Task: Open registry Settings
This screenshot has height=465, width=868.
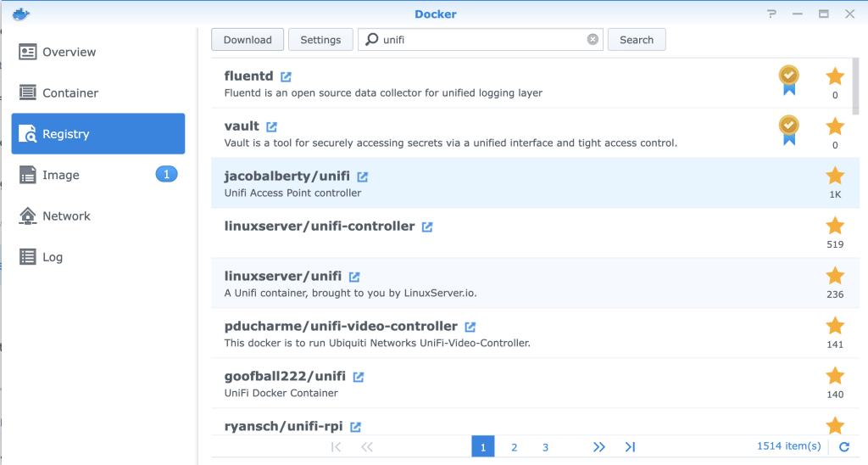Action: click(320, 40)
